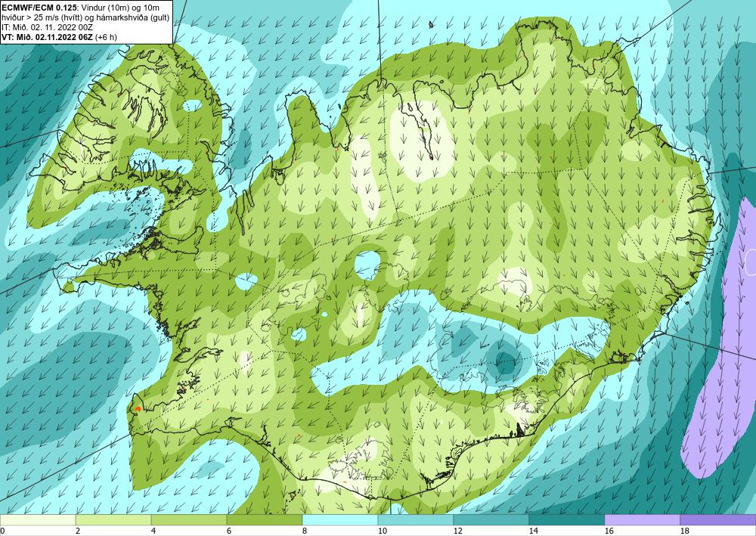Viewport: 756px width, 536px height.
Task: Click the 2–4 m/s light green legend swatch
Action: [113, 519]
